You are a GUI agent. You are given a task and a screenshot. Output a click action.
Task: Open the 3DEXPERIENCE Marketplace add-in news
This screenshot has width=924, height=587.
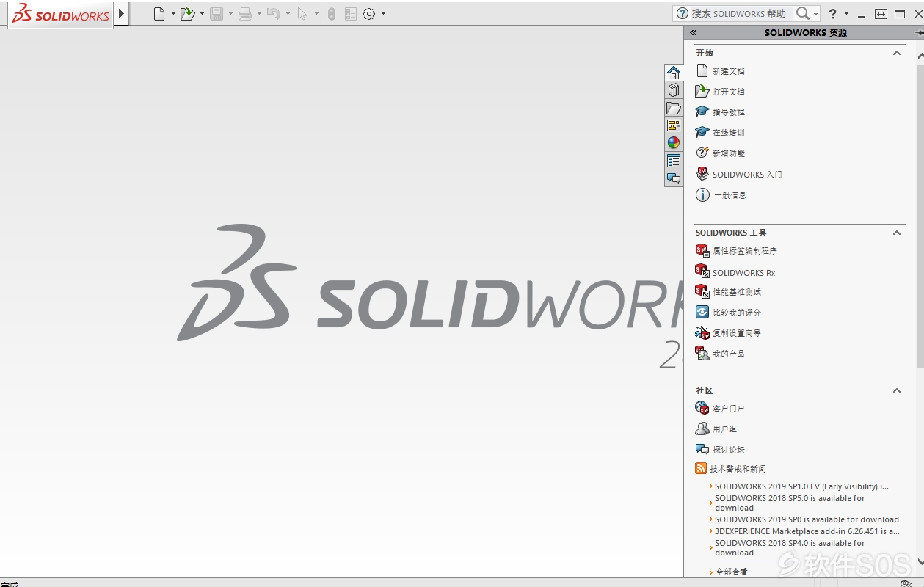coord(807,531)
